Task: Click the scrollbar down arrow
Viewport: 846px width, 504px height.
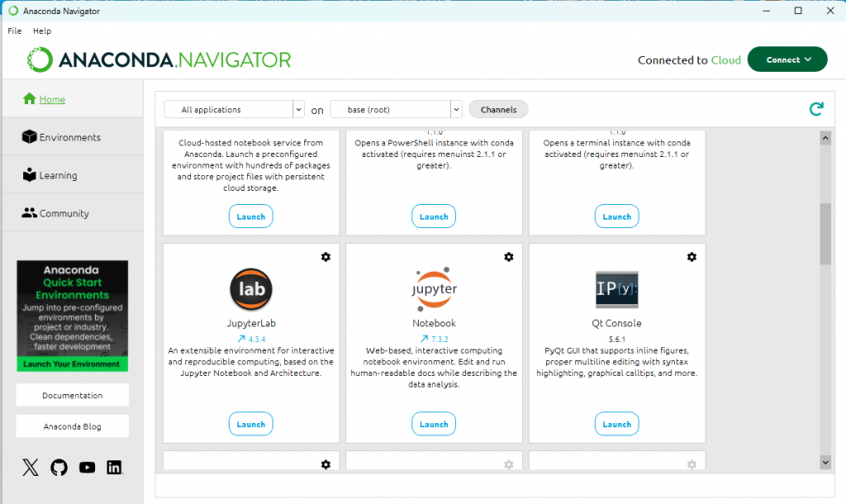Action: pyautogui.click(x=825, y=463)
